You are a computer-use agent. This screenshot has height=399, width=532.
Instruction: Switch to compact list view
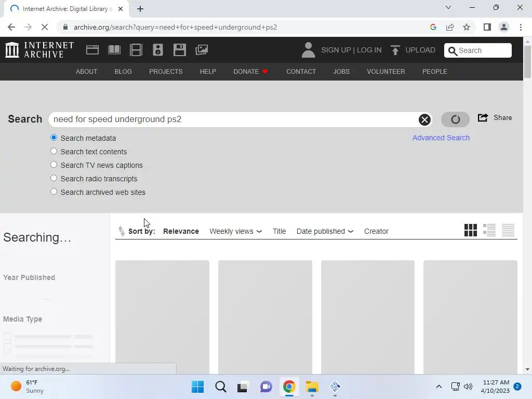point(508,230)
